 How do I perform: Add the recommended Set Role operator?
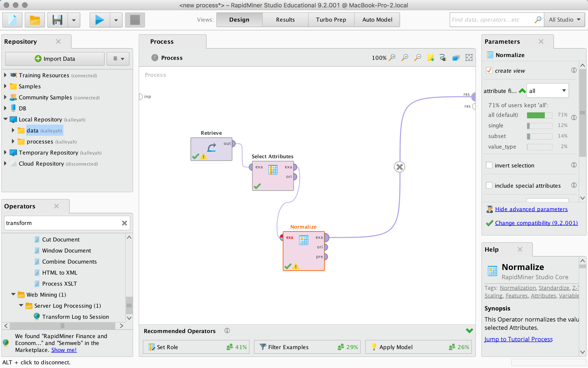point(196,347)
